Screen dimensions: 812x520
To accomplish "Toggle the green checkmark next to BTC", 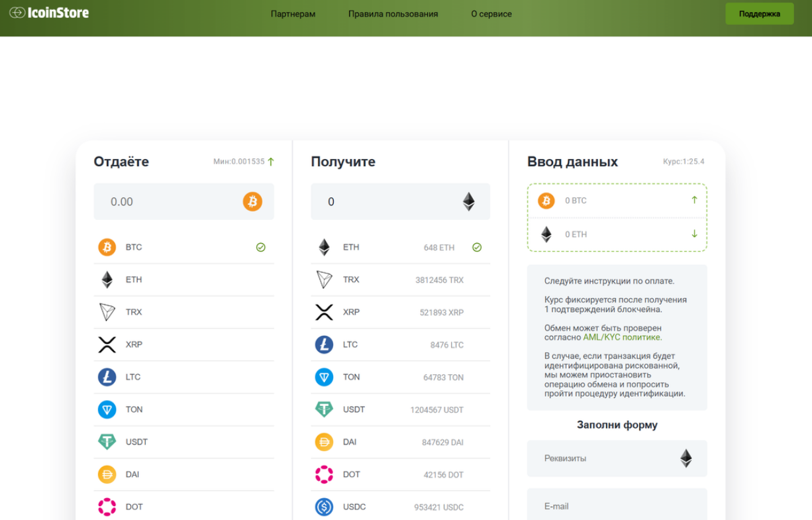I will pos(260,246).
